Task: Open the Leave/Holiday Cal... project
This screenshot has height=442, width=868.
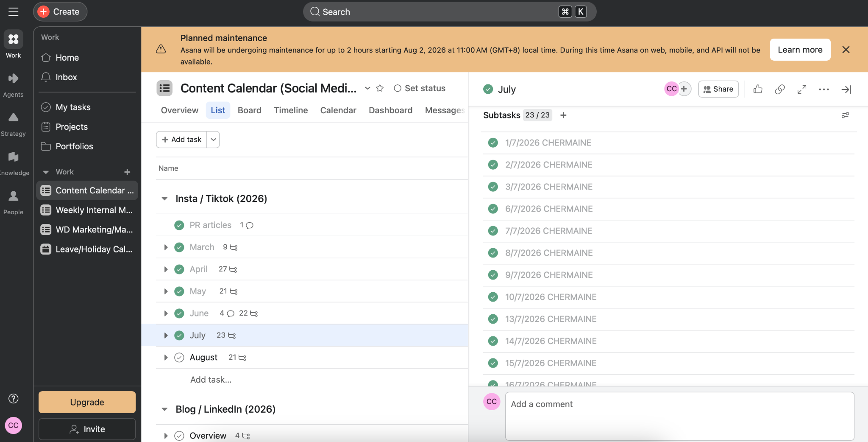Action: coord(87,249)
